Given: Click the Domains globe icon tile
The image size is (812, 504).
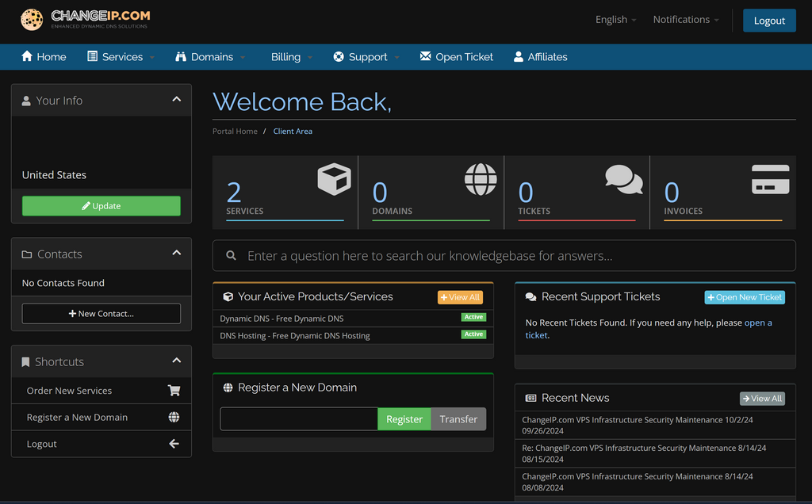Looking at the screenshot, I should point(481,179).
